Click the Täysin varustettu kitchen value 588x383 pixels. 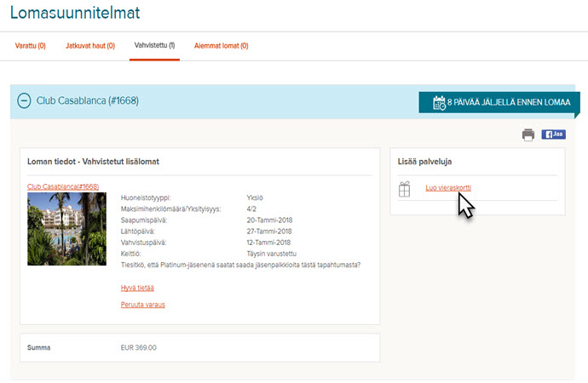(272, 254)
